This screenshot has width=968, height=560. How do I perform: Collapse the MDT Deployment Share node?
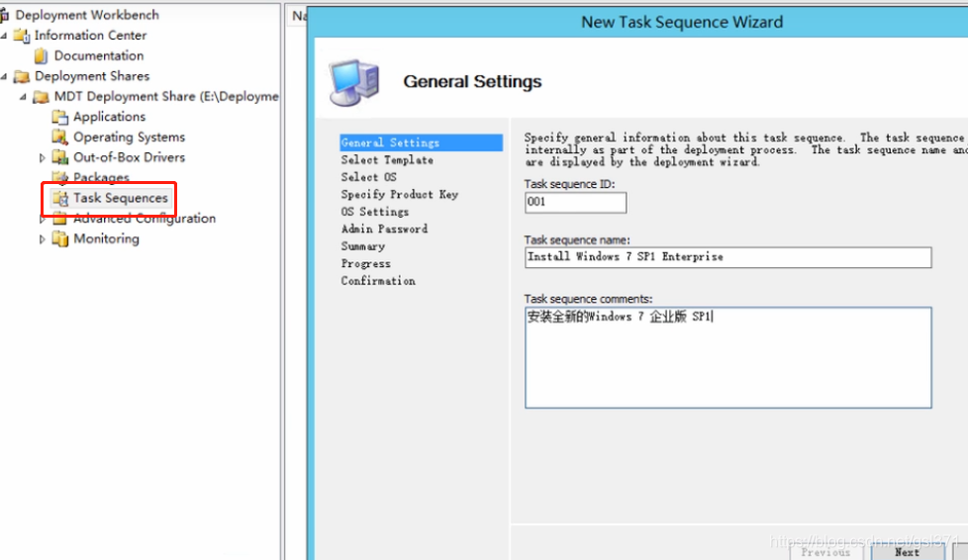24,97
